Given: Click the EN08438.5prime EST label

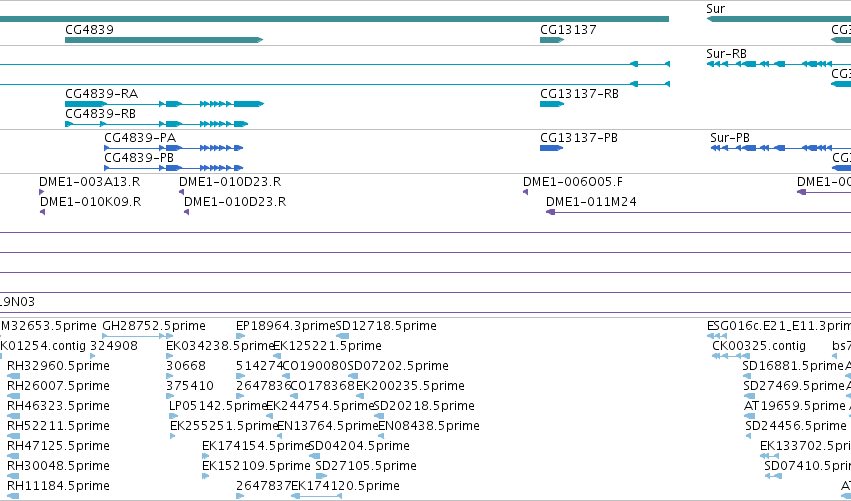Looking at the screenshot, I should (x=429, y=426).
